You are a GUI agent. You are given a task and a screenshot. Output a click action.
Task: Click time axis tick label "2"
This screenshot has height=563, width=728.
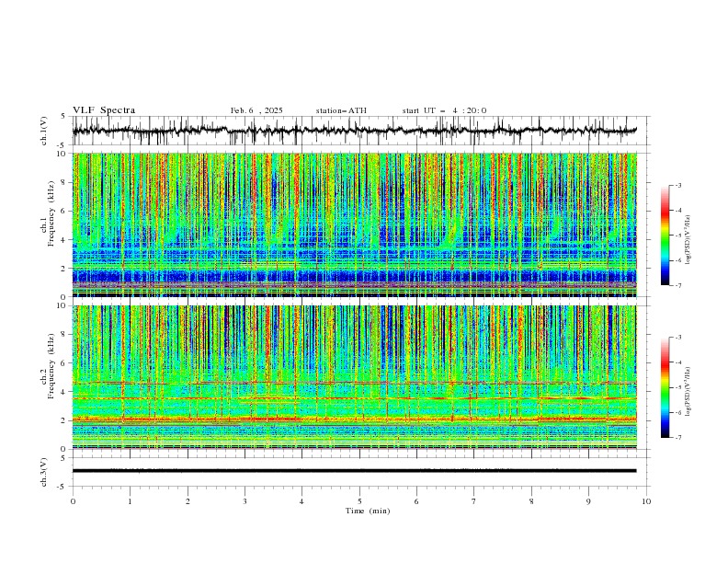[x=188, y=501]
